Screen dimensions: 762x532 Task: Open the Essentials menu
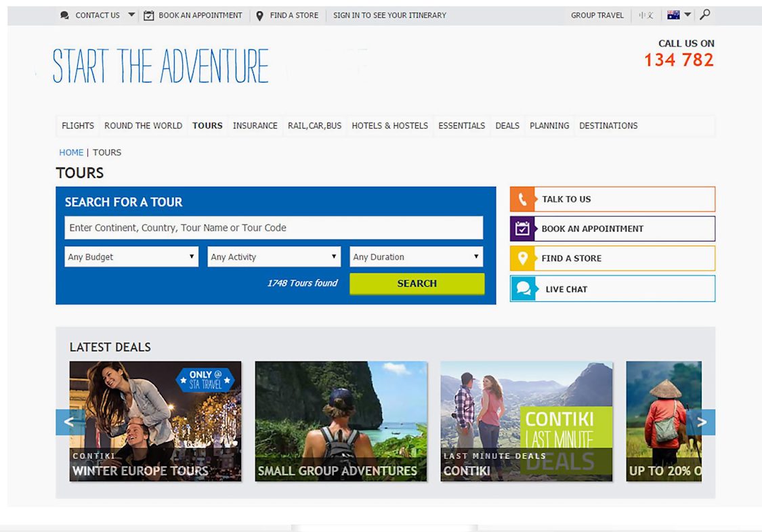[462, 126]
